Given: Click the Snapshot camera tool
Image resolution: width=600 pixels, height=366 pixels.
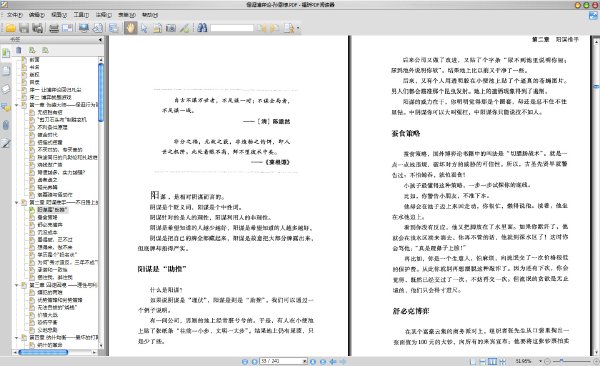Looking at the screenshot, I should click(171, 28).
